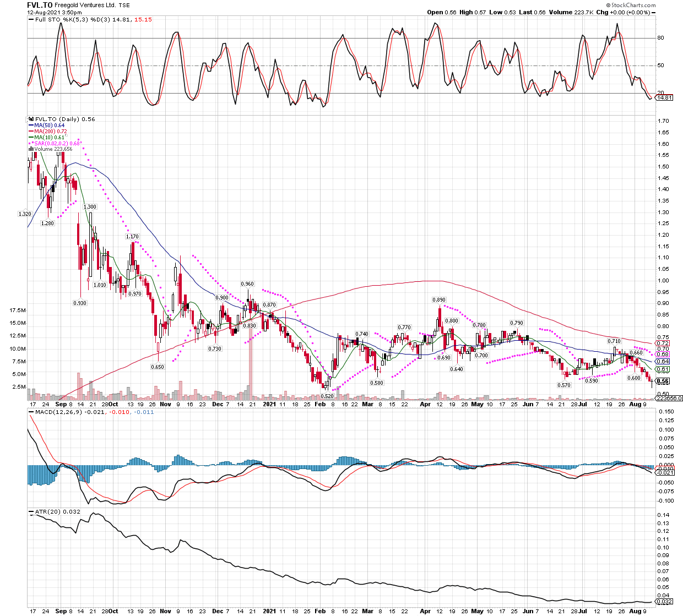Click the 1.320 price annotation

[x=25, y=214]
